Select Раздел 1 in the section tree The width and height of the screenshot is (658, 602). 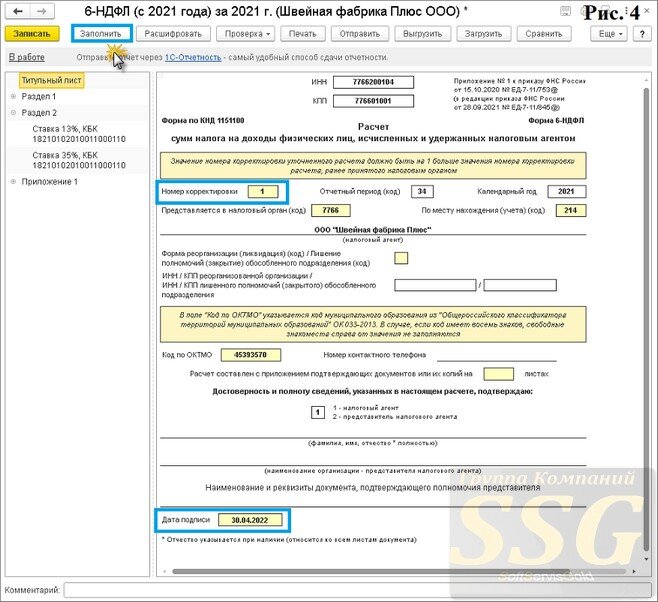39,96
